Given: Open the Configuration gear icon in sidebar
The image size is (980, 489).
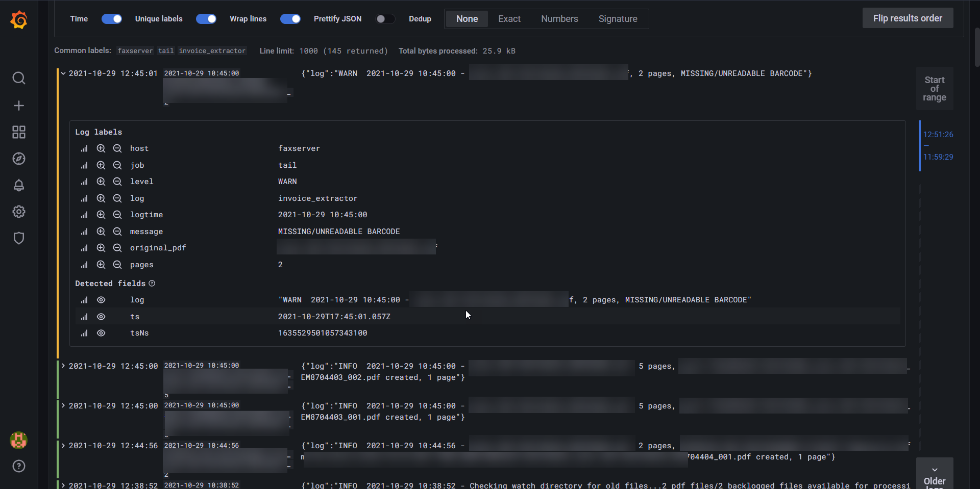Looking at the screenshot, I should point(19,212).
